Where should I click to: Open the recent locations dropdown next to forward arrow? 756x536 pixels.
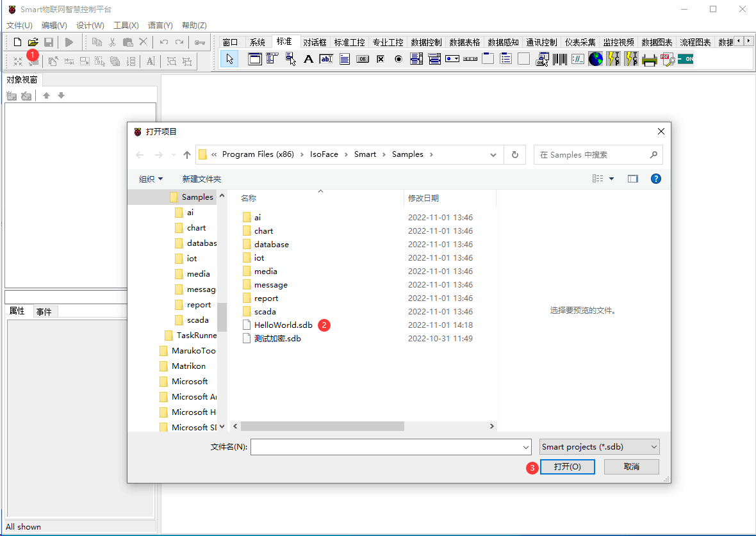[x=174, y=155]
